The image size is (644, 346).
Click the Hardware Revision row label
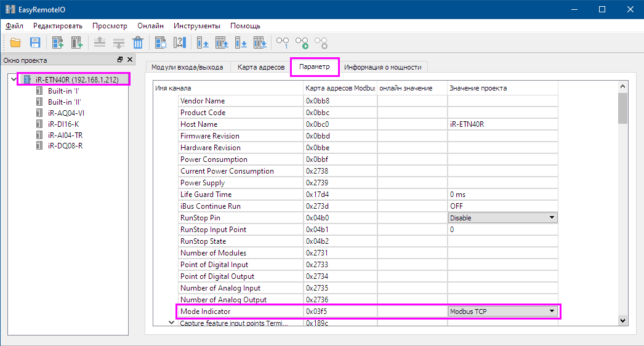[211, 148]
